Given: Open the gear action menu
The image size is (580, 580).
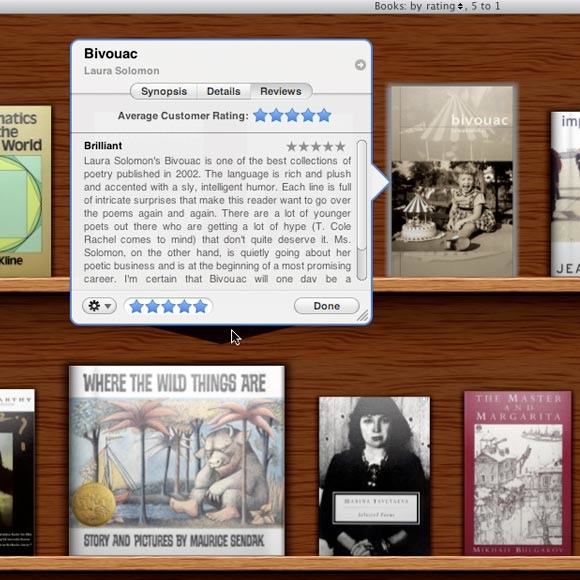Looking at the screenshot, I should 100,306.
